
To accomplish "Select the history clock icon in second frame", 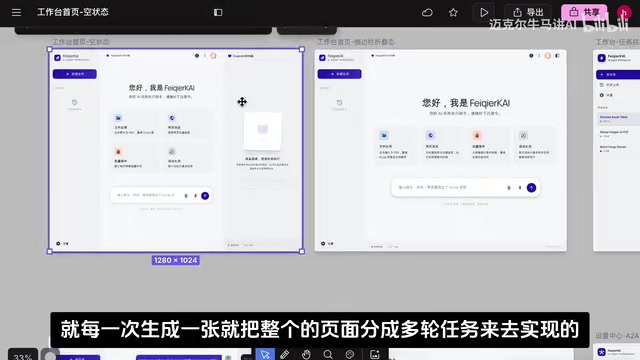I will [340, 102].
